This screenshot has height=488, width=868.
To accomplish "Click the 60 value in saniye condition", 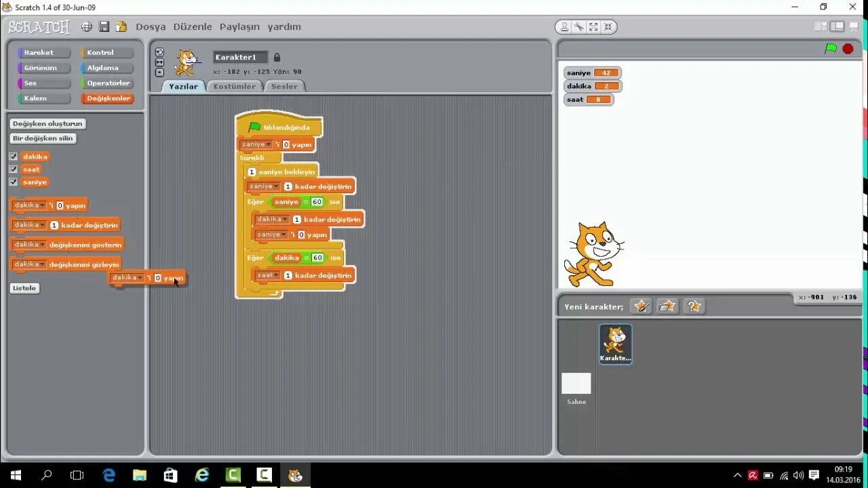I will pyautogui.click(x=317, y=202).
